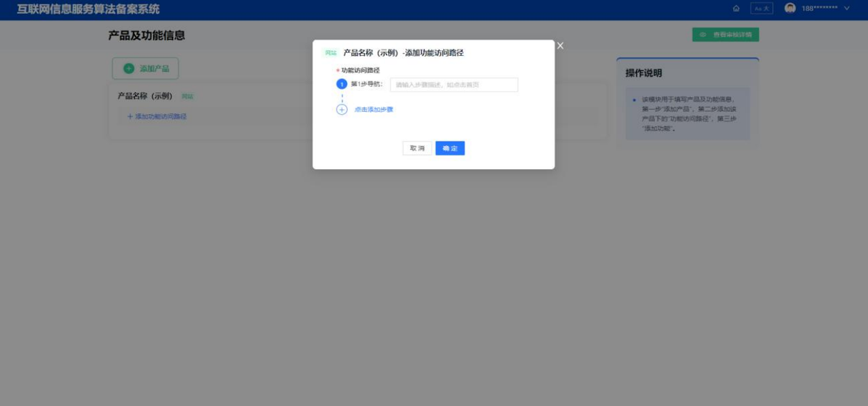Click the green 查看审核详情 button
Image resolution: width=868 pixels, height=406 pixels.
coord(726,35)
